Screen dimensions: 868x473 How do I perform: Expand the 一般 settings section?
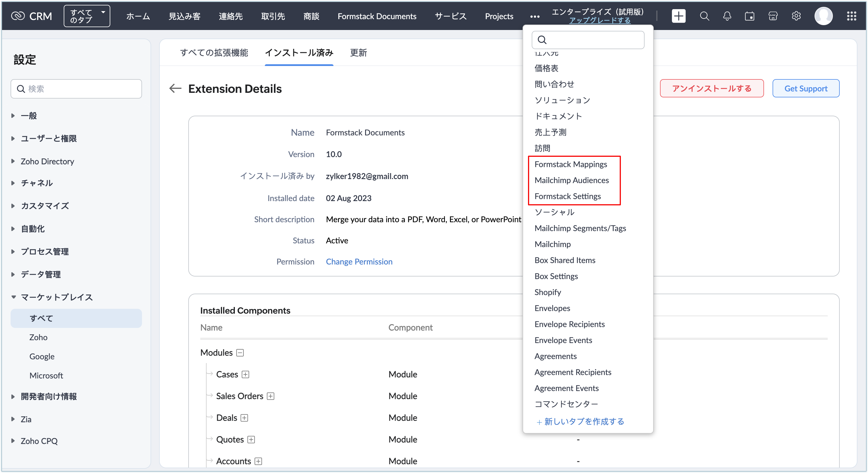pos(13,116)
